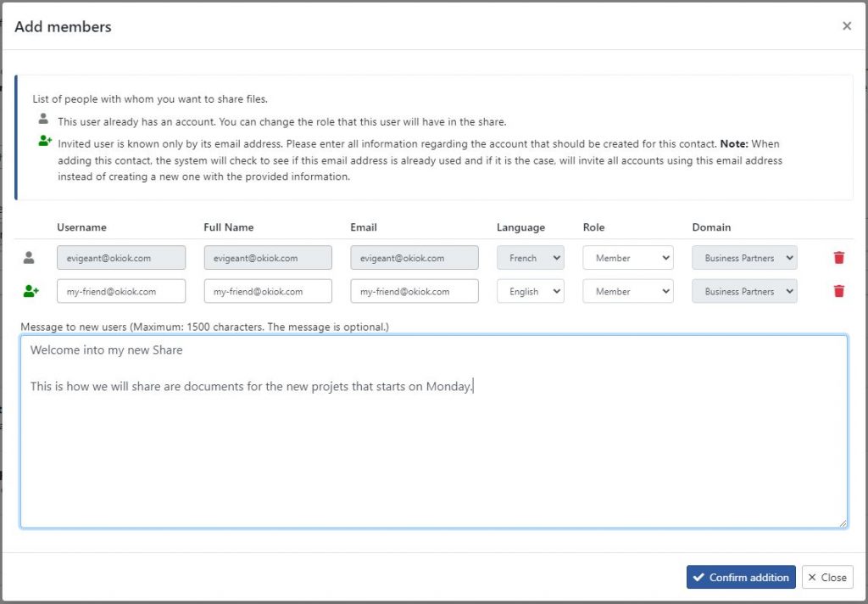Click the green add-user icon in the legend
Viewport: 868px width, 604px height.
coord(46,141)
